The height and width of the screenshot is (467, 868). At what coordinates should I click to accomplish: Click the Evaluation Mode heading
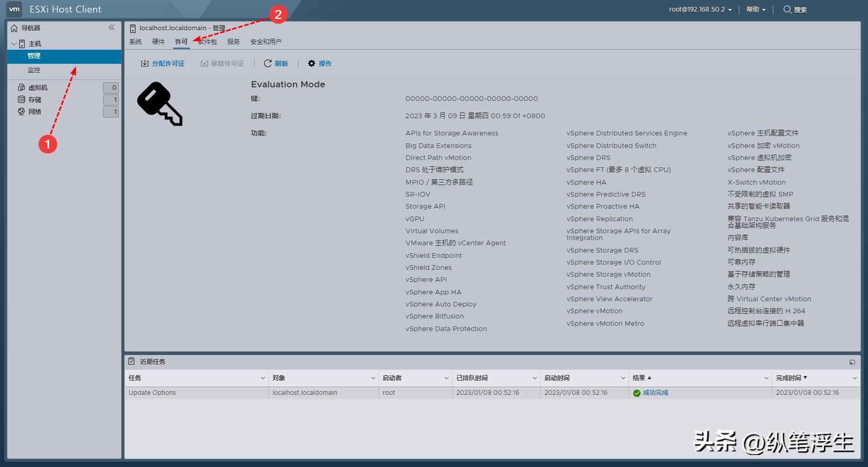(288, 84)
